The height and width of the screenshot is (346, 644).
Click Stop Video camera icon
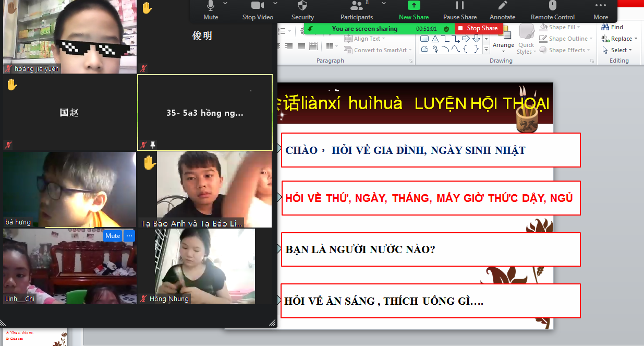(x=258, y=10)
